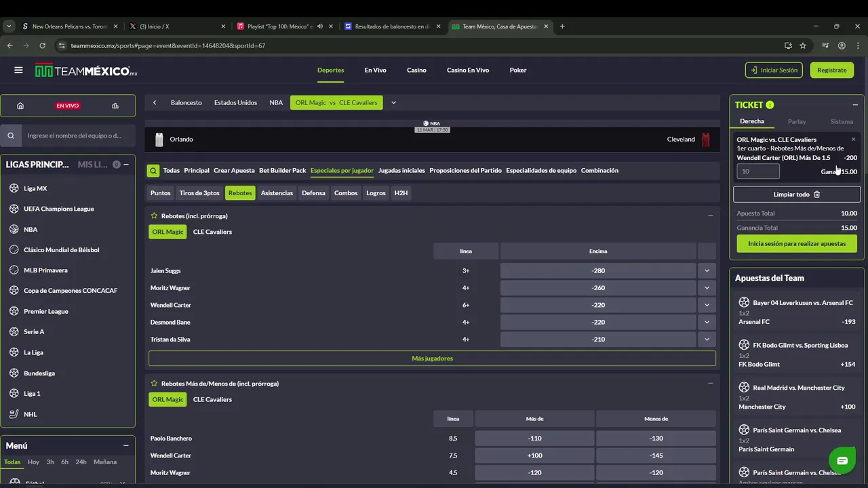Open Casino En Vivo top menu
This screenshot has height=488, width=868.
pyautogui.click(x=468, y=70)
